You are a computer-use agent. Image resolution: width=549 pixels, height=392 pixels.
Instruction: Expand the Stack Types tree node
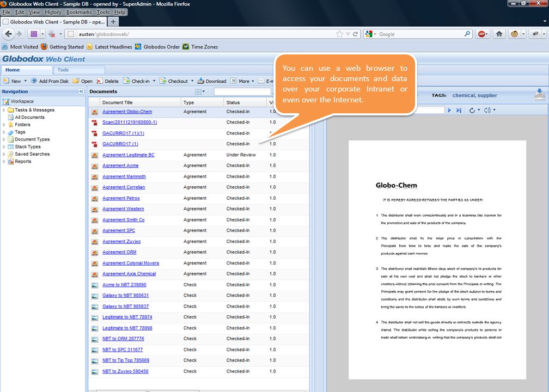(4, 146)
